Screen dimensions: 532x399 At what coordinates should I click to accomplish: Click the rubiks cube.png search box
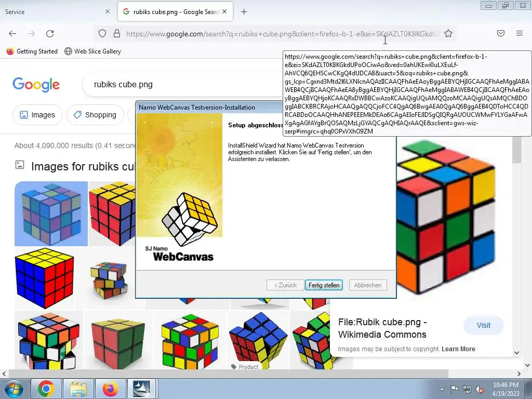pos(183,85)
